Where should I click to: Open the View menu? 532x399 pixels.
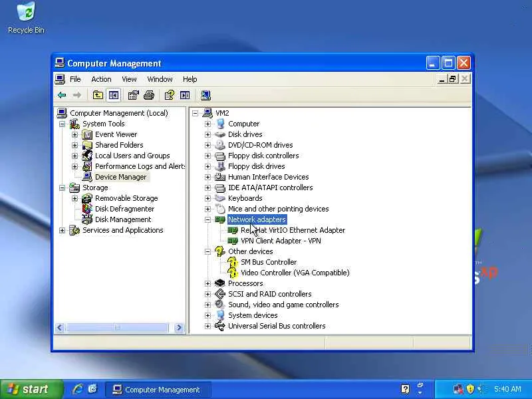click(129, 79)
